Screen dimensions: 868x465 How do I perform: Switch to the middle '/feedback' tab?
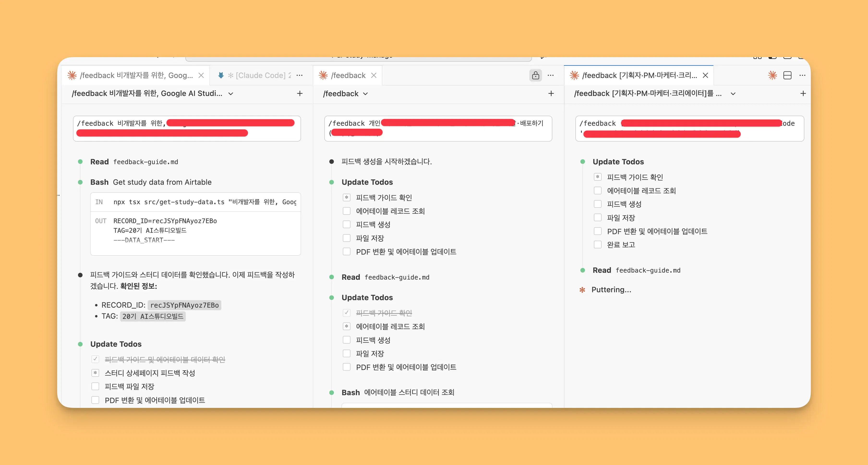(x=348, y=75)
